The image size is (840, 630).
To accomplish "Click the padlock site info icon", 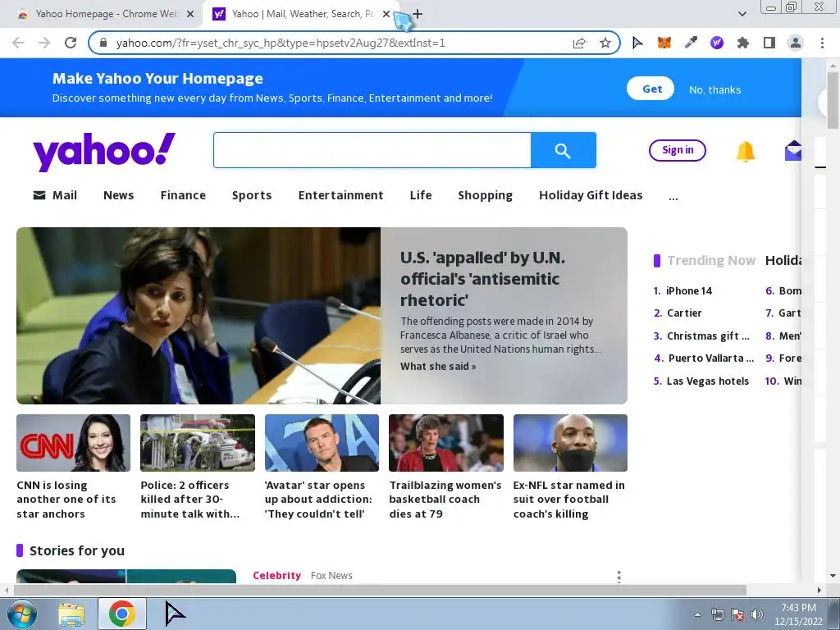I will [104, 43].
